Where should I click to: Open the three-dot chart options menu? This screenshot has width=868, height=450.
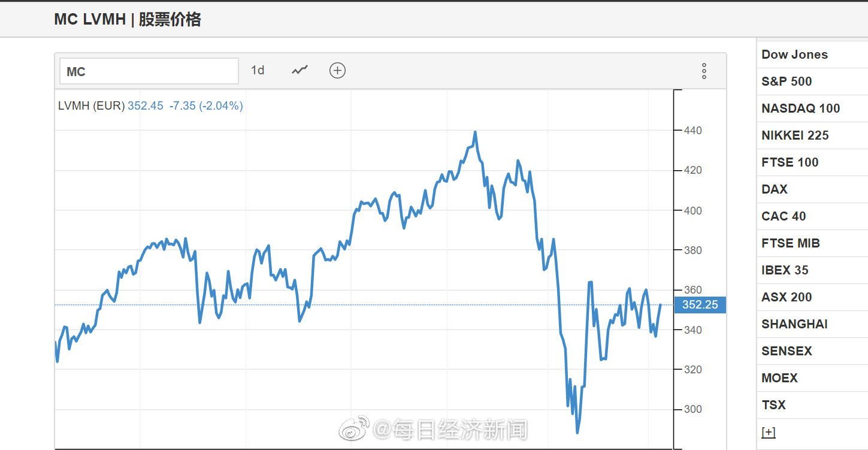[704, 71]
